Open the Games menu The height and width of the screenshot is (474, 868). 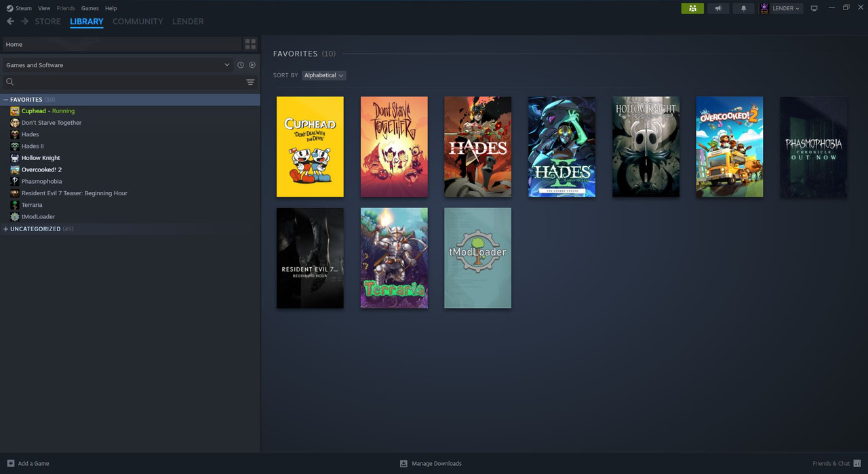[x=90, y=8]
